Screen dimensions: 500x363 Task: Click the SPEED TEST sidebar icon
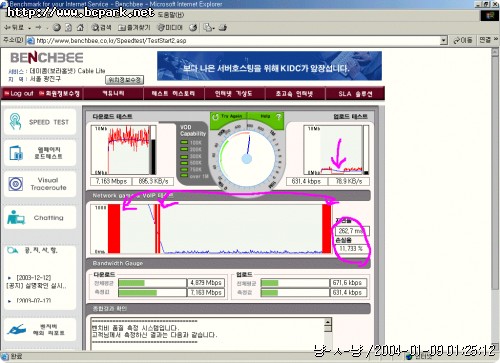[15, 122]
